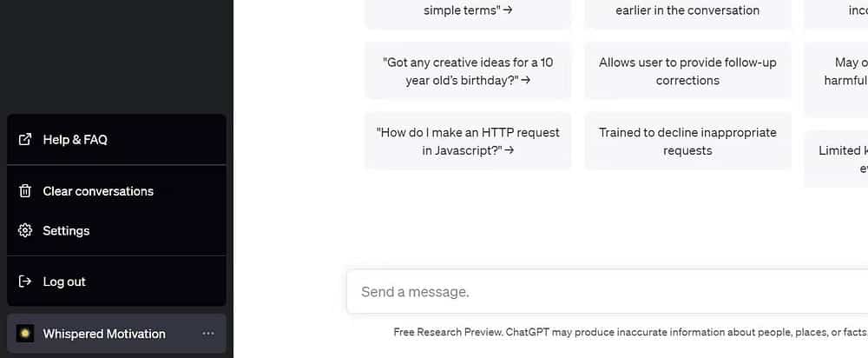
Task: Click the 'Trained to decline inappropriate requests' card
Action: pos(687,142)
